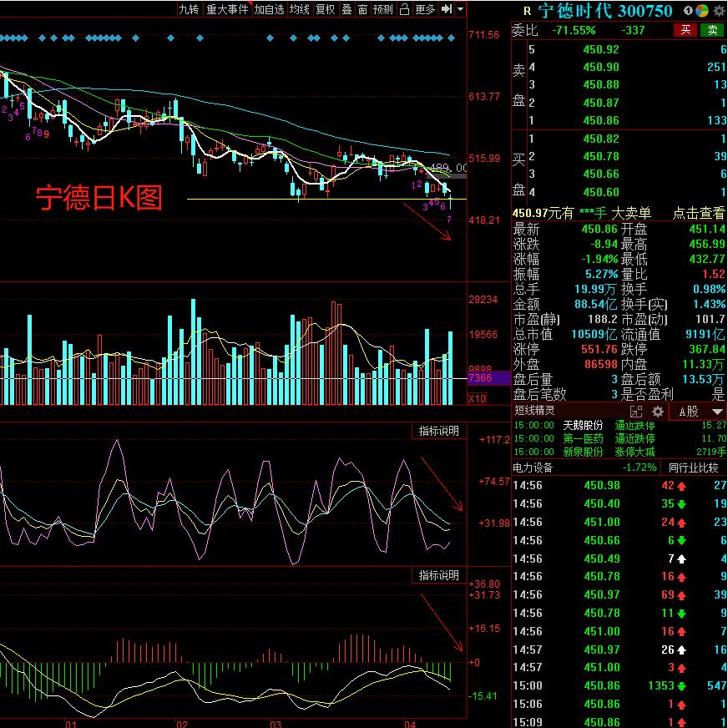728x728 pixels.
Task: Expand the toolbar dropdown arrow
Action: click(x=461, y=9)
